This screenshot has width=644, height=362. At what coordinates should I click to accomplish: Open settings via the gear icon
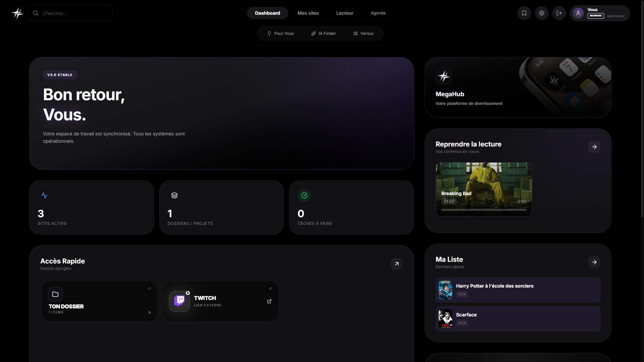point(542,13)
